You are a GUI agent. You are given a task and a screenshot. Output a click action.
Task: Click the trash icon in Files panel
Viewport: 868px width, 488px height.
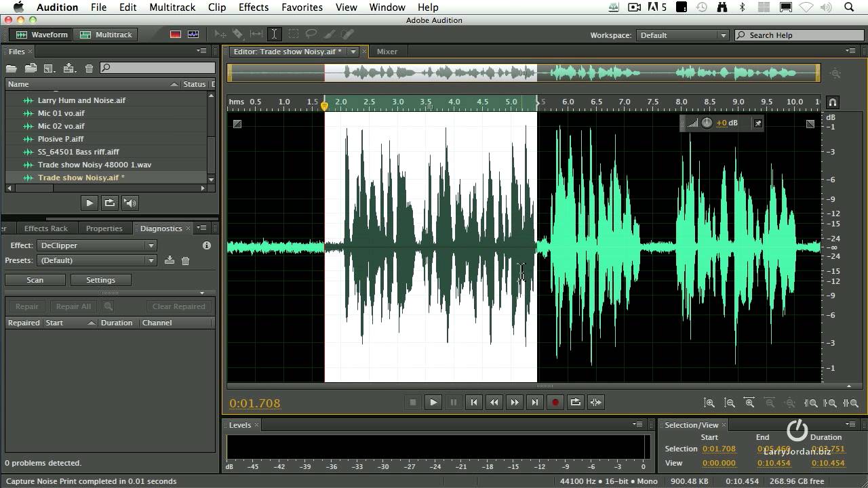pos(89,68)
